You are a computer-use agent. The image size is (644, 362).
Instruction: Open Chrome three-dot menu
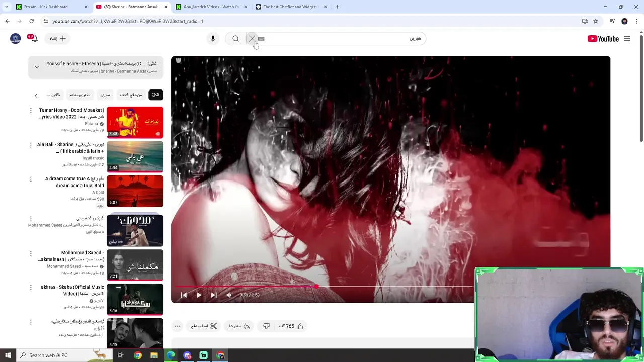(x=637, y=21)
